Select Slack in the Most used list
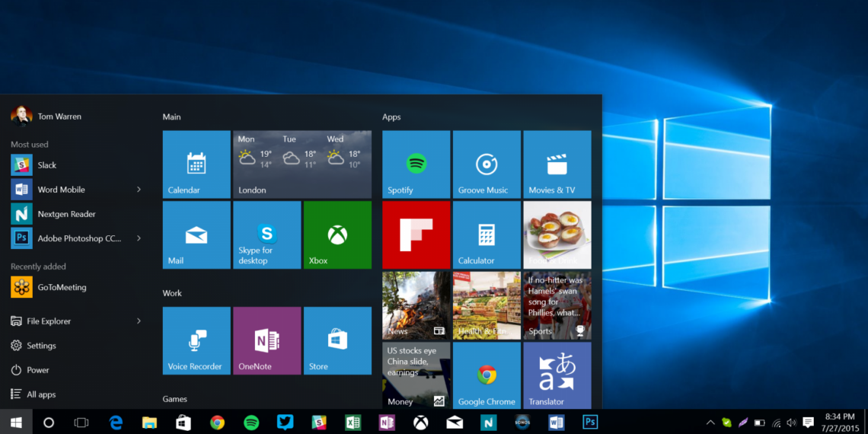 [46, 165]
